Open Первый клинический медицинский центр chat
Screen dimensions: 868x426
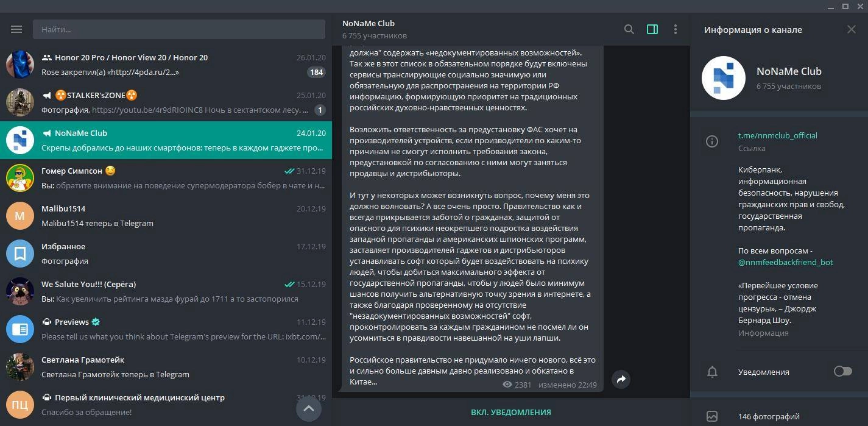click(166, 405)
